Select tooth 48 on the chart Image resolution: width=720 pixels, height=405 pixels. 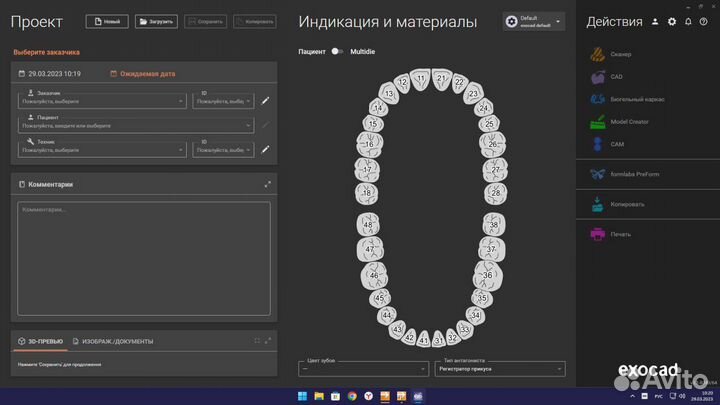pos(368,225)
